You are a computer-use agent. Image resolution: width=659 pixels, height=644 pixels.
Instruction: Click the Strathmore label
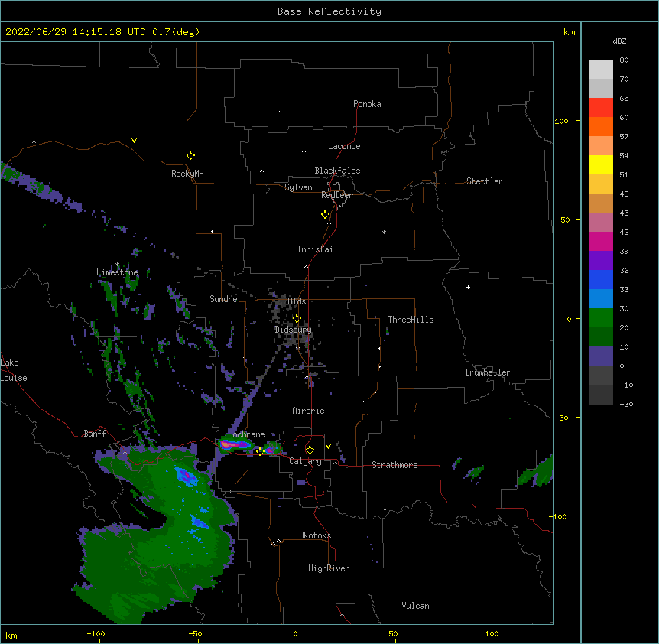pos(394,465)
